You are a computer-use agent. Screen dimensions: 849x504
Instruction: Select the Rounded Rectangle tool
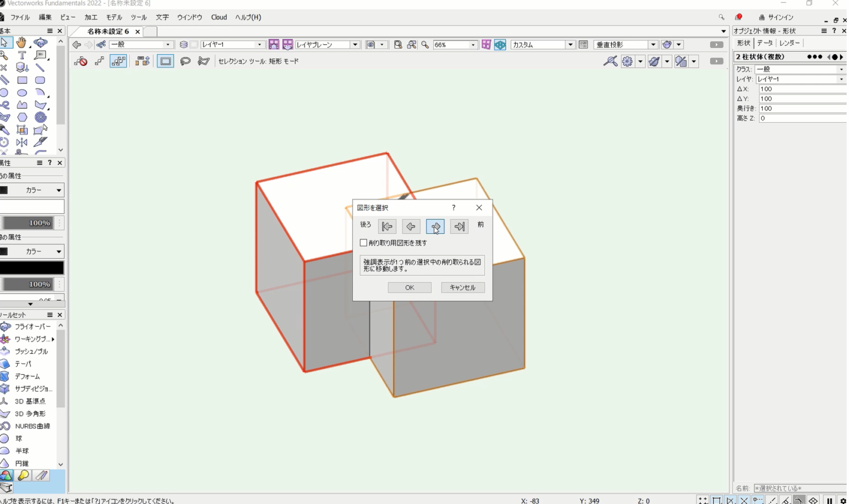click(x=40, y=80)
